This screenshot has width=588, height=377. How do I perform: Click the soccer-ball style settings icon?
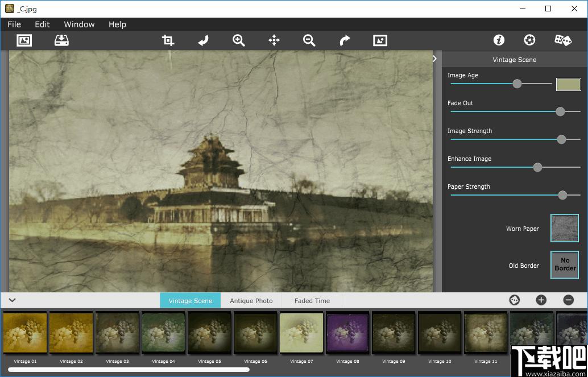529,40
